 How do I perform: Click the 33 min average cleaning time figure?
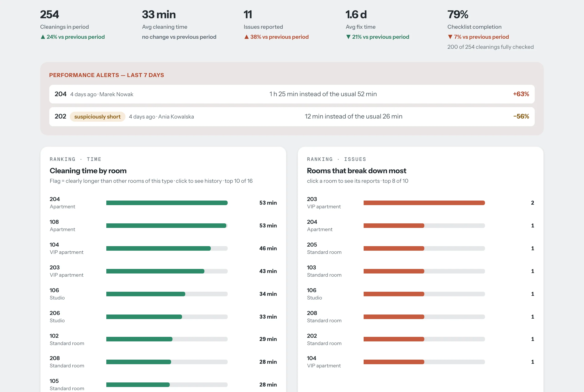(159, 15)
